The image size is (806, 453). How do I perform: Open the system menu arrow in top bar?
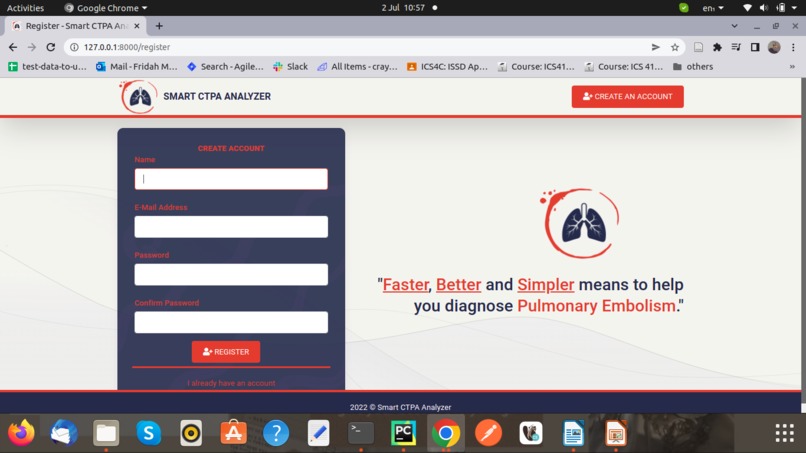[794, 8]
